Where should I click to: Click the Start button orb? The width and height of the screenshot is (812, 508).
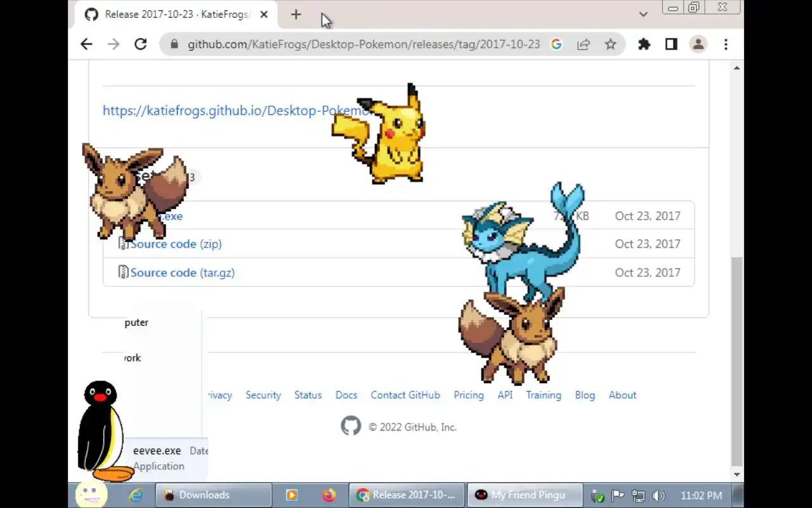click(91, 495)
